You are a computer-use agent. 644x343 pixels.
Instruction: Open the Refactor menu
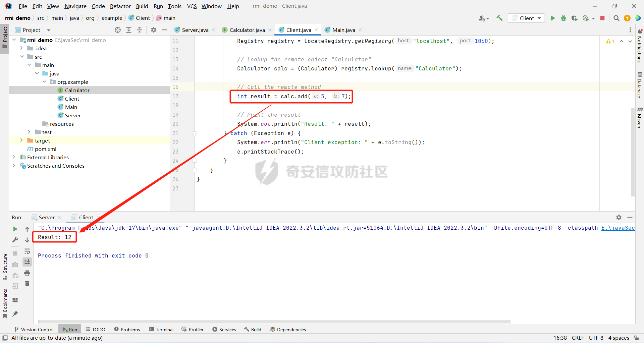tap(120, 6)
